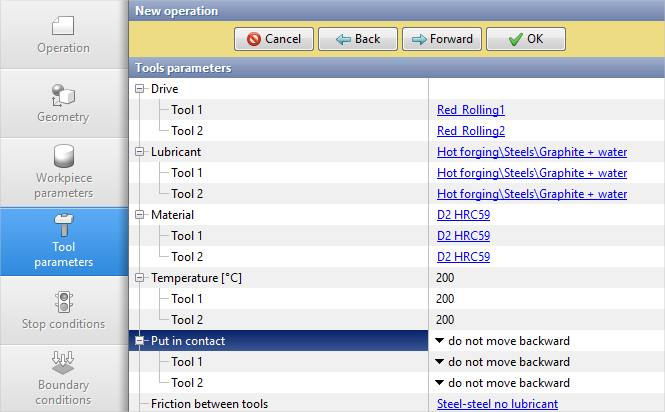Collapse the Lubricant tree node

click(x=140, y=152)
